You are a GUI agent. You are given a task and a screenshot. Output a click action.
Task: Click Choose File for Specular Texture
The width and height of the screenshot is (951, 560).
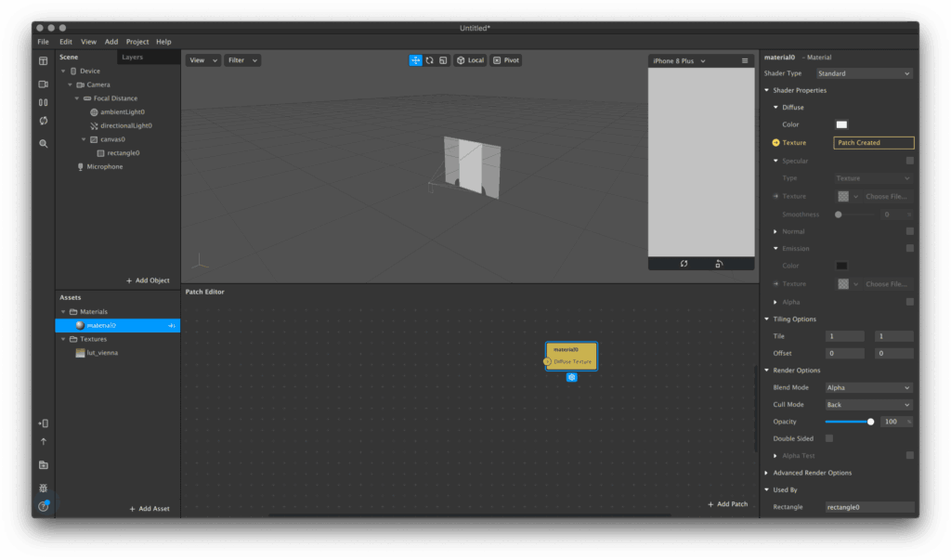click(x=886, y=196)
